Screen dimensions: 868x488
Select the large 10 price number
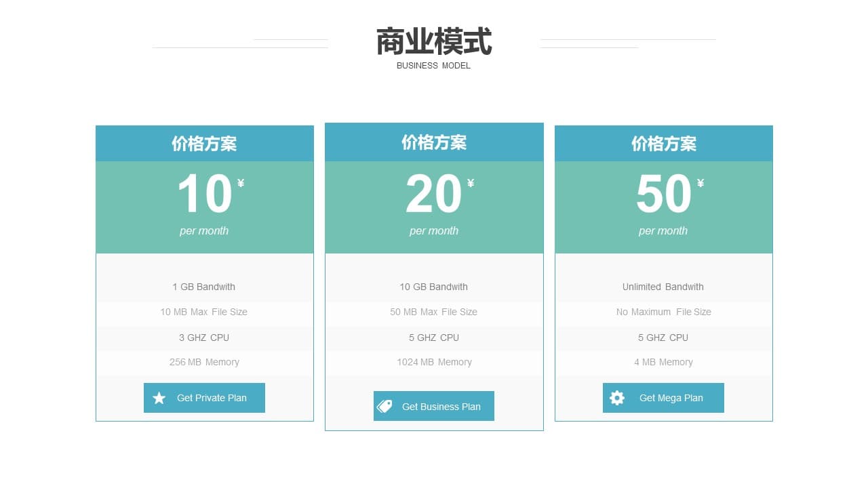tap(204, 195)
